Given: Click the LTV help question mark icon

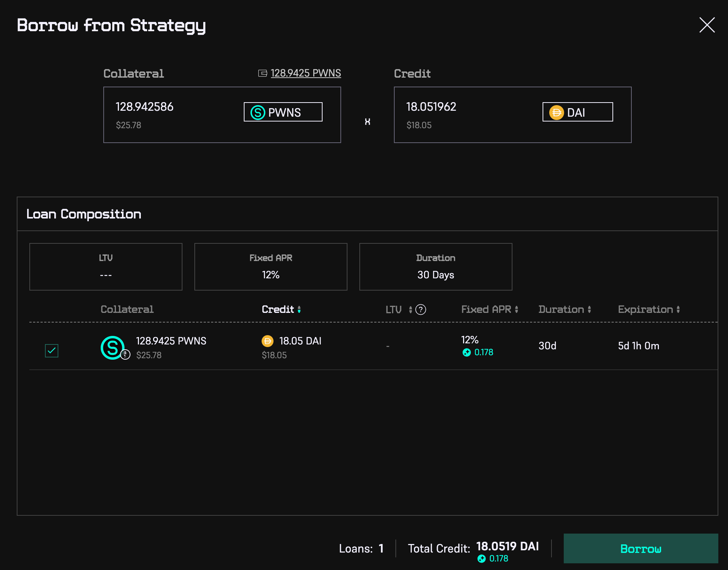Looking at the screenshot, I should pos(421,310).
